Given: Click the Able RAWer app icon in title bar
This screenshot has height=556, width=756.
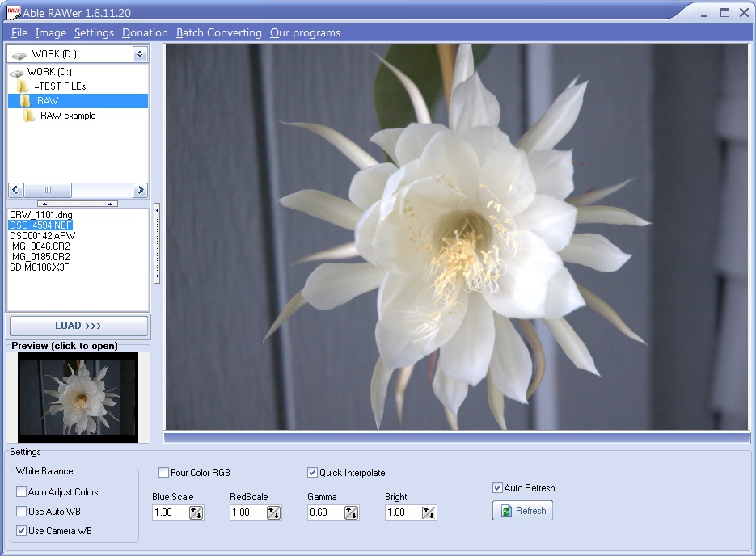Looking at the screenshot, I should [x=13, y=12].
